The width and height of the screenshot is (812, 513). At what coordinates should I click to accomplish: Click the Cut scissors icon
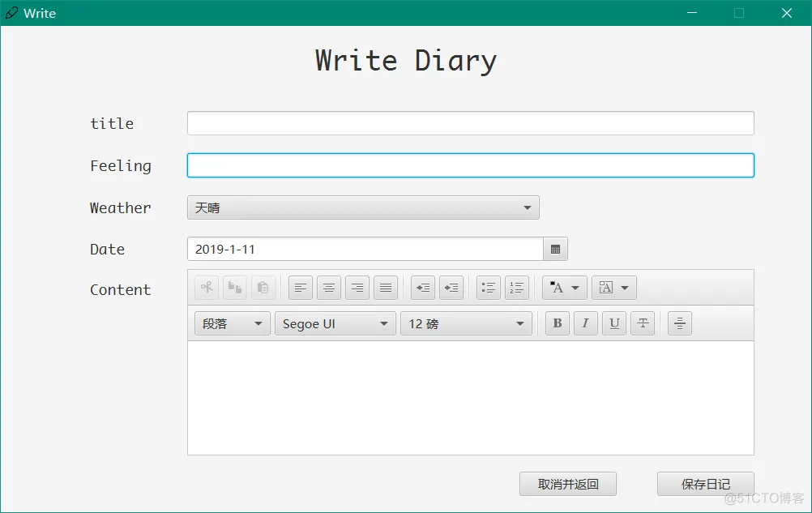click(207, 288)
